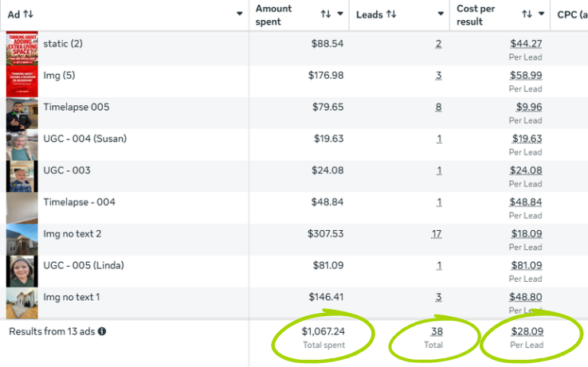Screen dimensions: 588x367
Task: Open the Leads column dropdown
Action: point(441,14)
